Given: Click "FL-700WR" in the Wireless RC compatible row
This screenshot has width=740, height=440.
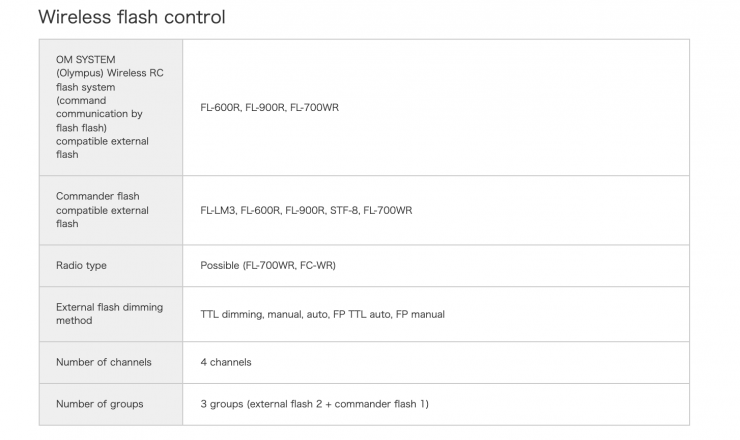Looking at the screenshot, I should 315,107.
